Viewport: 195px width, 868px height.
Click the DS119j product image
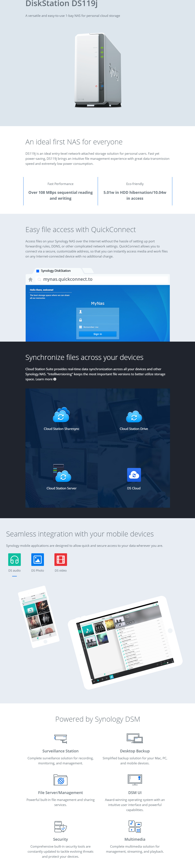point(98,70)
